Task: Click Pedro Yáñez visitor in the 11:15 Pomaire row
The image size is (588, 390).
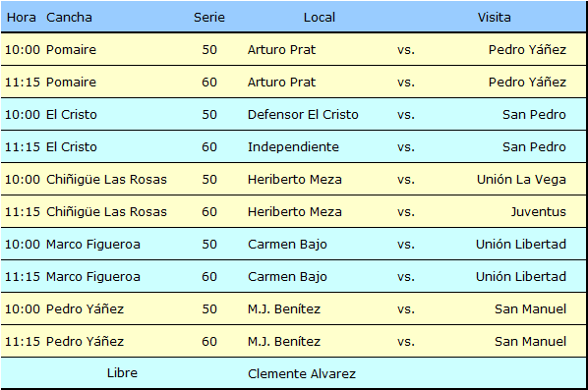Action: pos(527,83)
